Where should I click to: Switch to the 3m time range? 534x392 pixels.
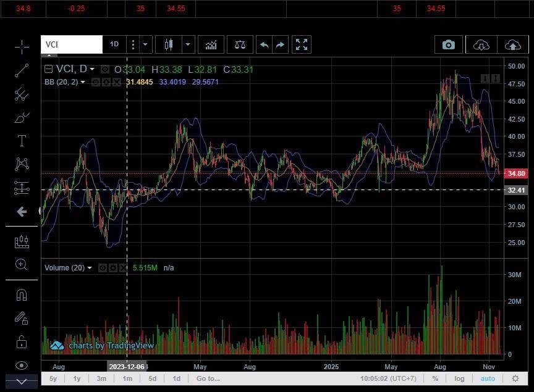coord(101,378)
